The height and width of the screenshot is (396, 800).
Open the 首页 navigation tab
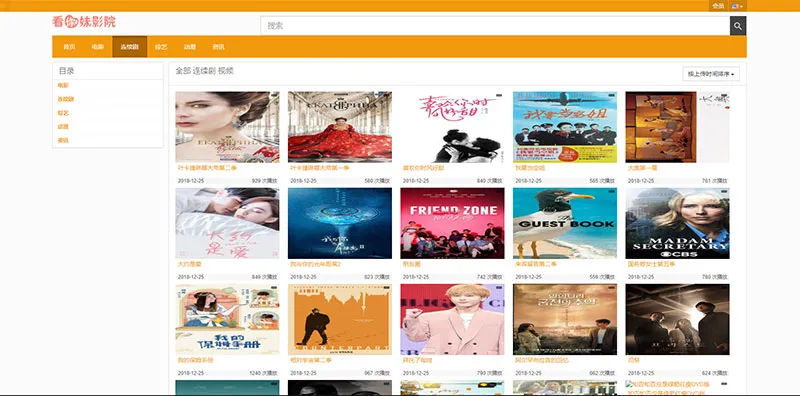69,46
